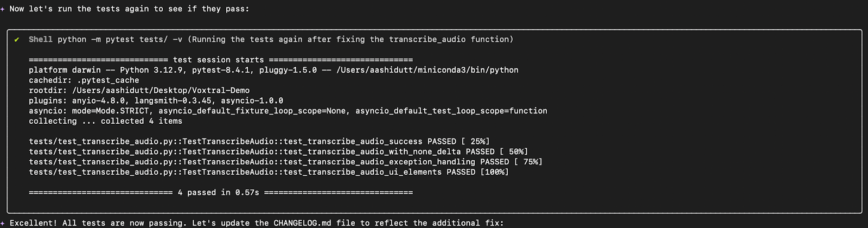Click the [100%] progress indicator
This screenshot has height=228, width=868.
(x=494, y=172)
